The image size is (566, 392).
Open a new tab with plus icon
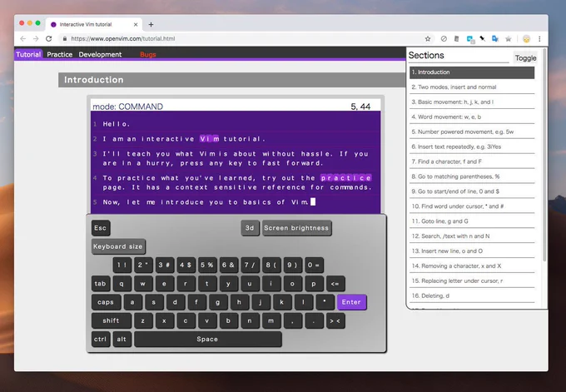(x=151, y=24)
